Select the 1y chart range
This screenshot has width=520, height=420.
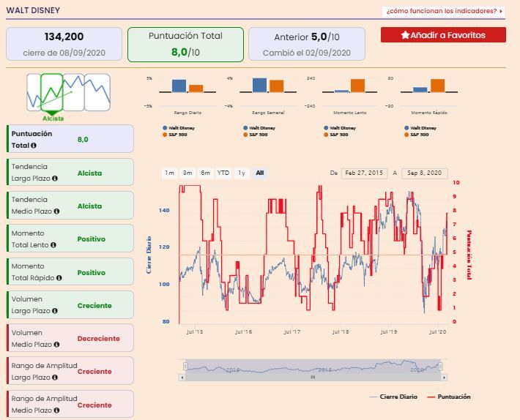(x=242, y=173)
